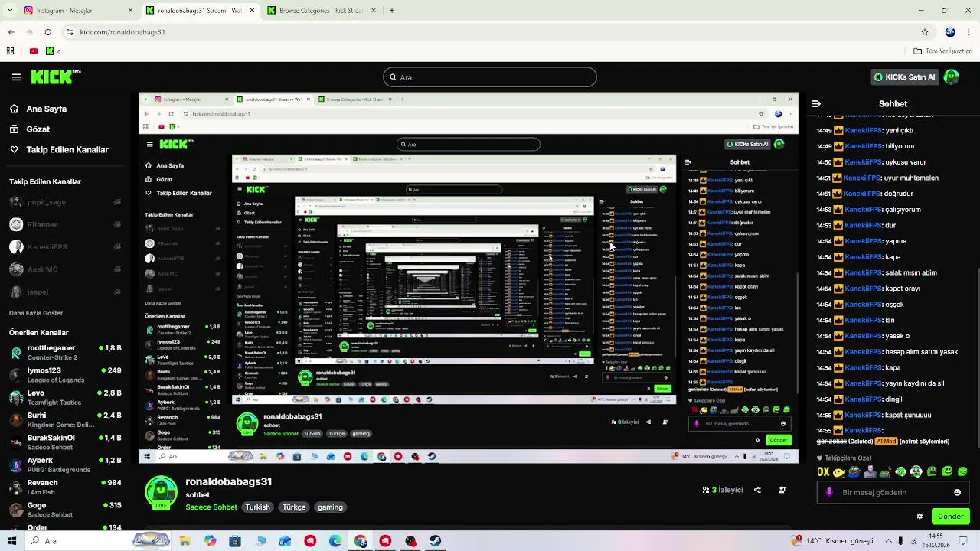Open AesirMC followed channel
Image resolution: width=980 pixels, height=551 pixels.
(x=65, y=269)
